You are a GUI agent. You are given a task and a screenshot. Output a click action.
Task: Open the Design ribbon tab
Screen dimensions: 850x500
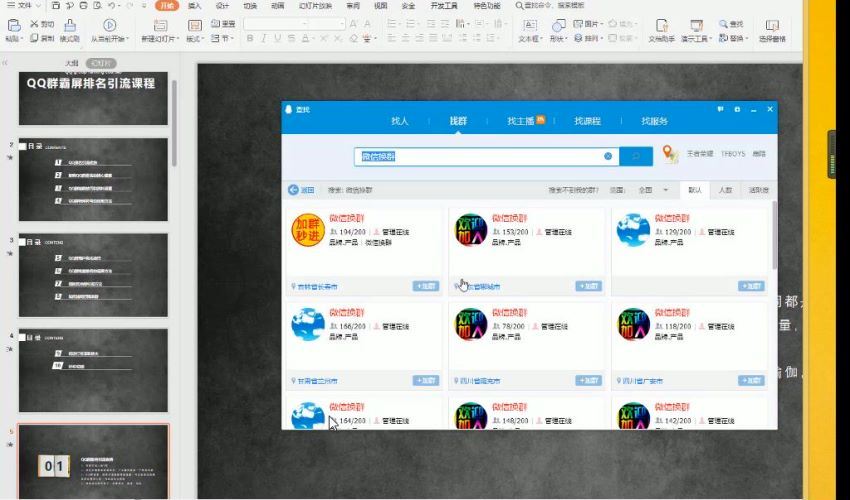coord(222,5)
